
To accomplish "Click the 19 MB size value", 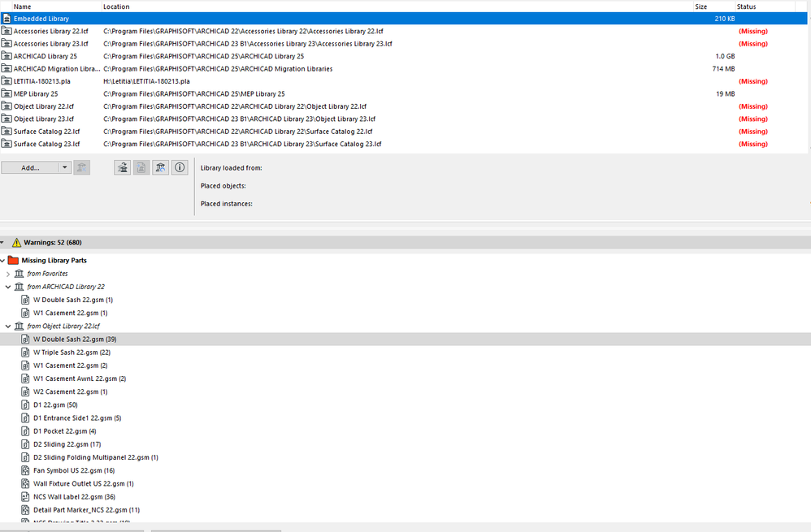I will tap(726, 94).
